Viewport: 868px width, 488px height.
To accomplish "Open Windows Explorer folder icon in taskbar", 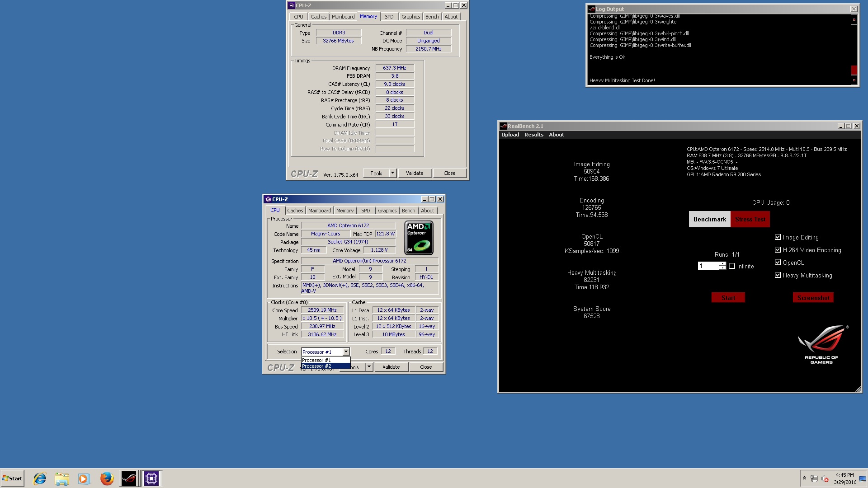I will 62,479.
